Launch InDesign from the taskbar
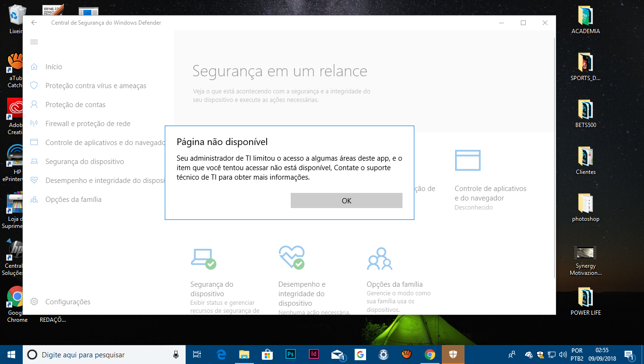Image resolution: width=644 pixels, height=364 pixels. pyautogui.click(x=313, y=355)
